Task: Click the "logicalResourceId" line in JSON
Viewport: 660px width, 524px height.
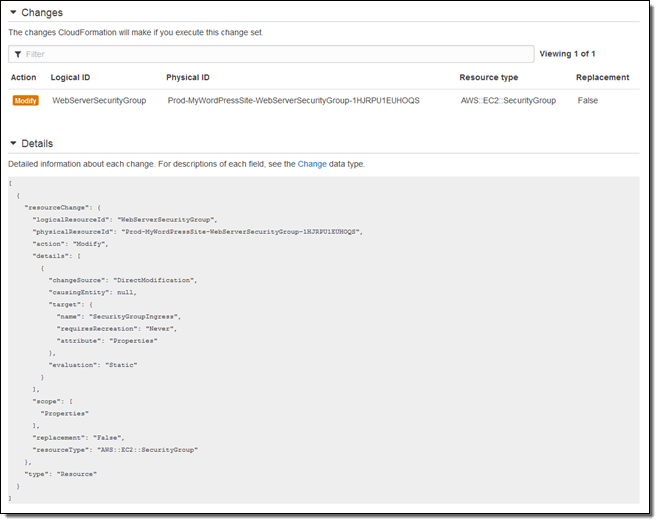Action: 124,219
